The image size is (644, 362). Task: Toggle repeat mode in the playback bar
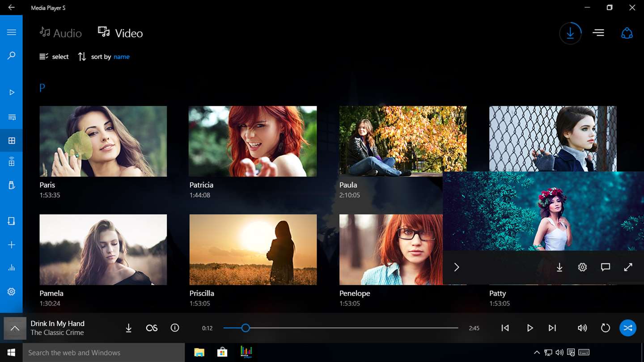tap(605, 328)
